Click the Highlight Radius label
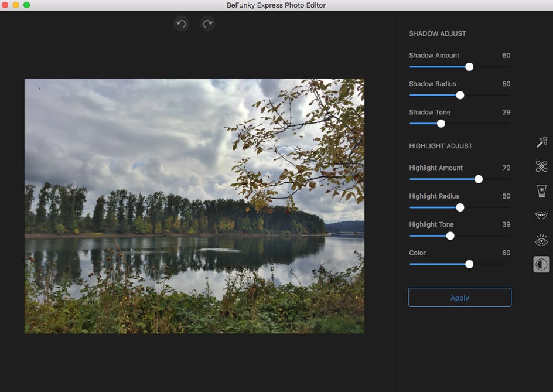The width and height of the screenshot is (553, 392). 434,196
